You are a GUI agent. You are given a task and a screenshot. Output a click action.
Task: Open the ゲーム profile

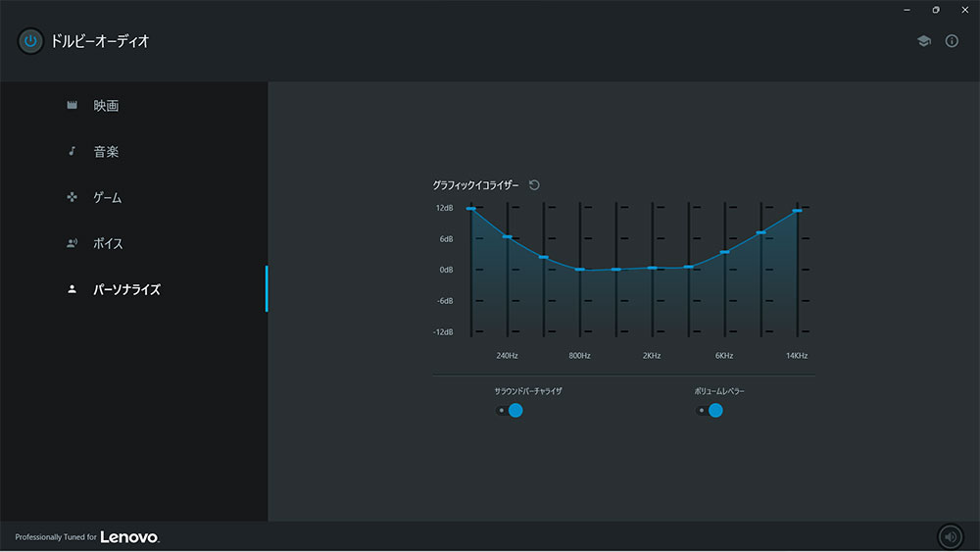click(x=108, y=198)
